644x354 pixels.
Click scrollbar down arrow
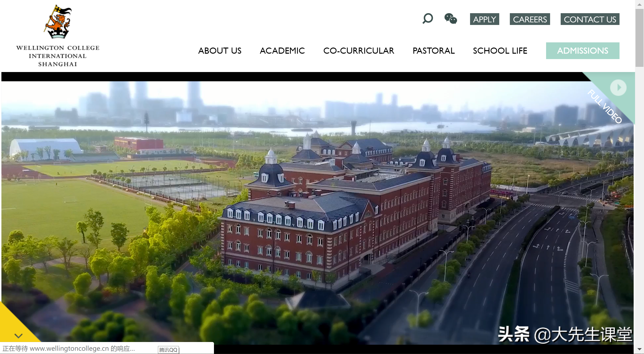639,349
